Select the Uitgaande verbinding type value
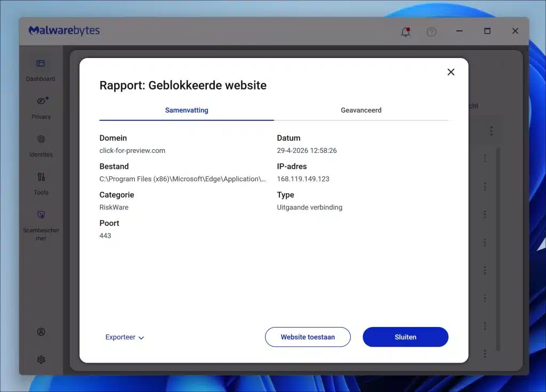546x392 pixels. (x=310, y=207)
